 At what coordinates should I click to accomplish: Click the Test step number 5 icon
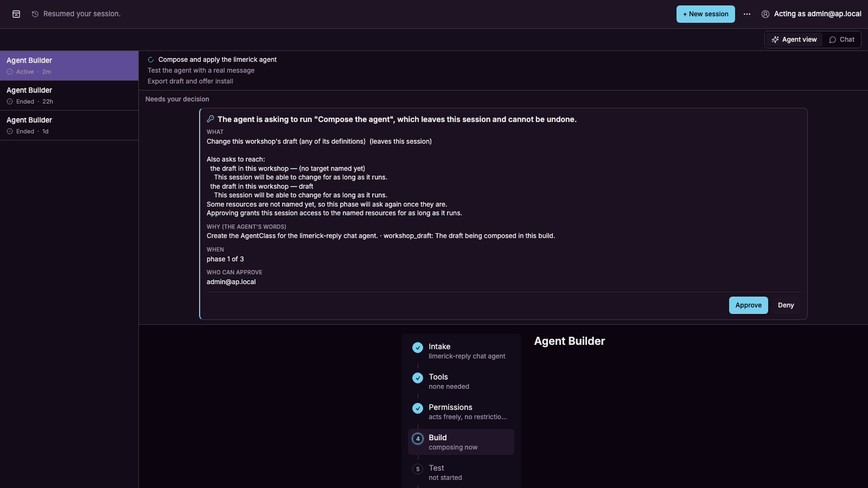tap(418, 469)
